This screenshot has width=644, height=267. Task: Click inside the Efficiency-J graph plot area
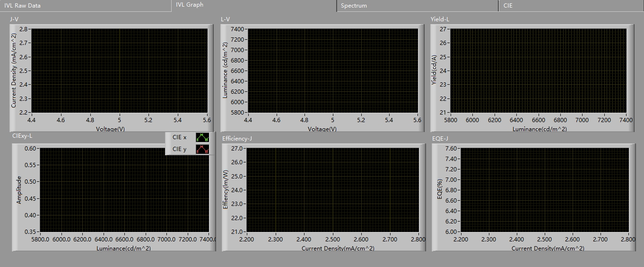332,190
